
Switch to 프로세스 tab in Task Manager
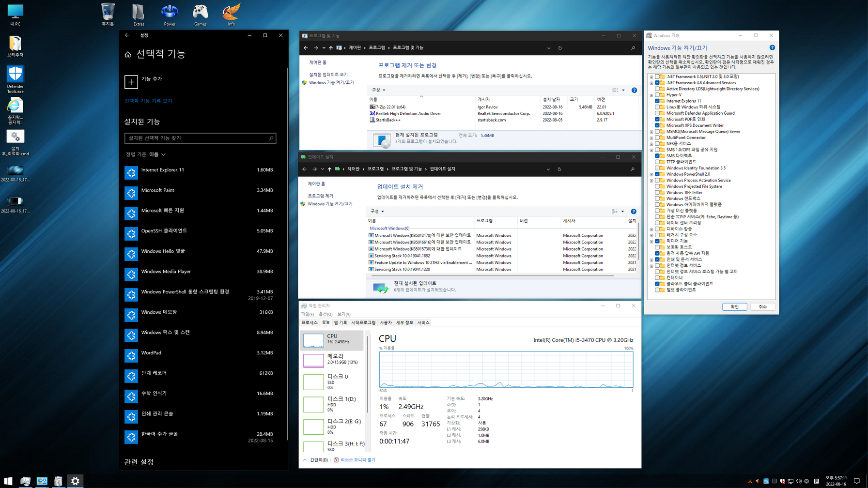coord(309,322)
